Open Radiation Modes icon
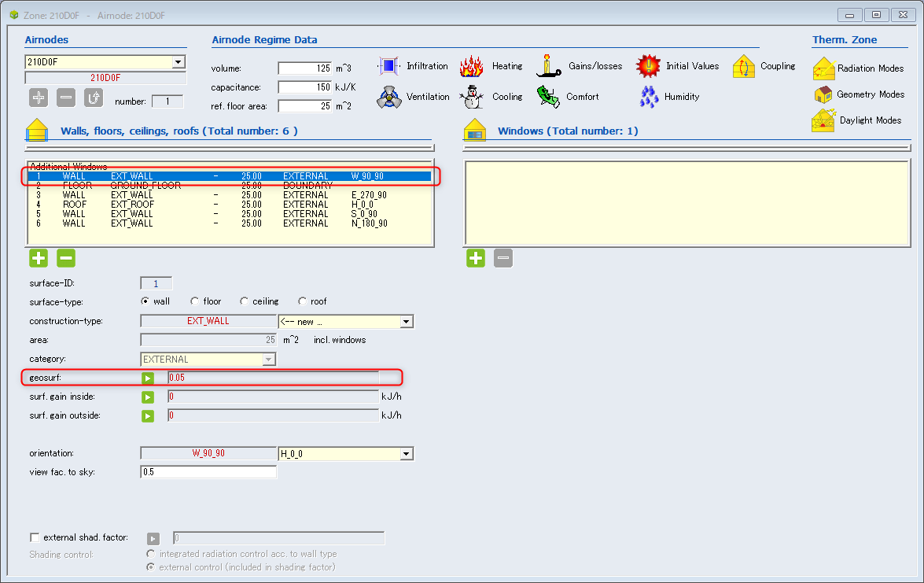The height and width of the screenshot is (583, 924). [x=823, y=68]
